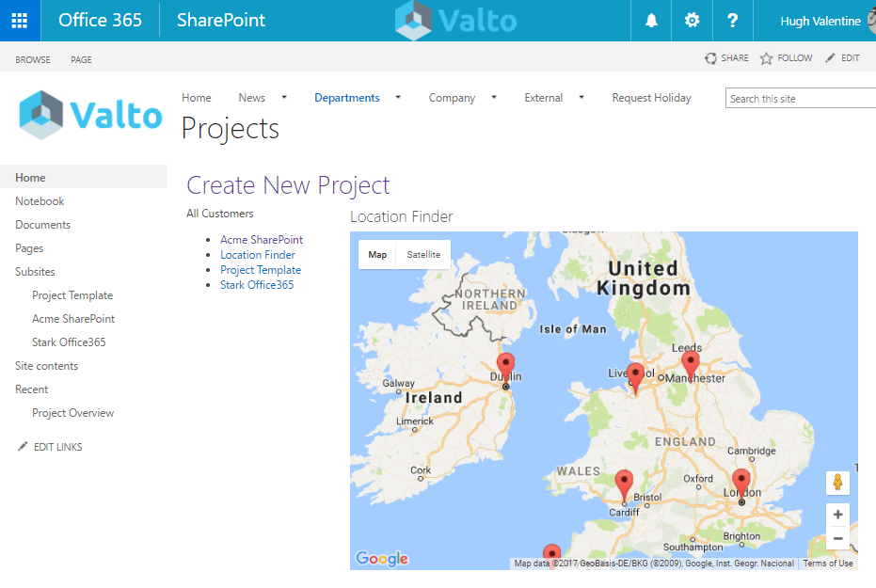876x588 pixels.
Task: Expand the External navigation dropdown
Action: [582, 97]
